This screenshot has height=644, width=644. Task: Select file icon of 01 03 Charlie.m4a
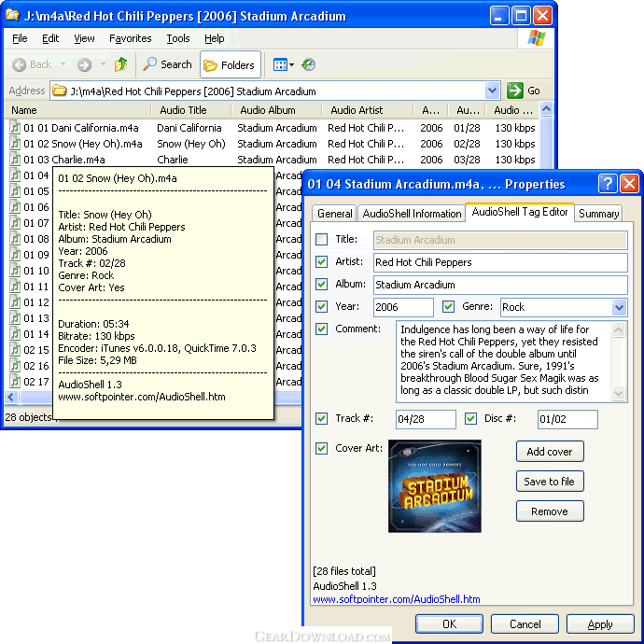[x=15, y=160]
